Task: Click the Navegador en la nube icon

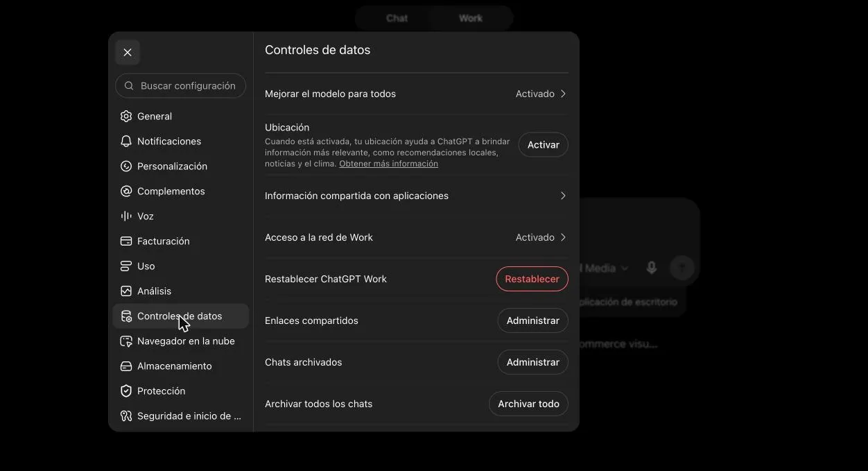Action: 126,341
